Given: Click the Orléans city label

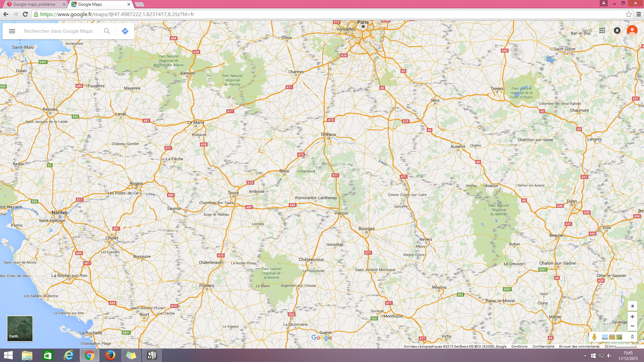Looking at the screenshot, I should 328,134.
